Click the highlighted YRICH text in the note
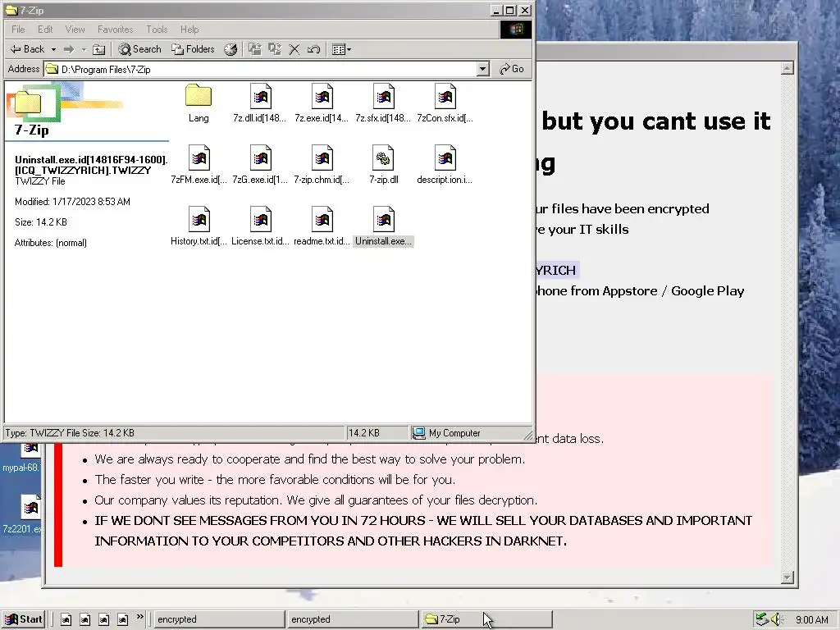 click(x=556, y=271)
